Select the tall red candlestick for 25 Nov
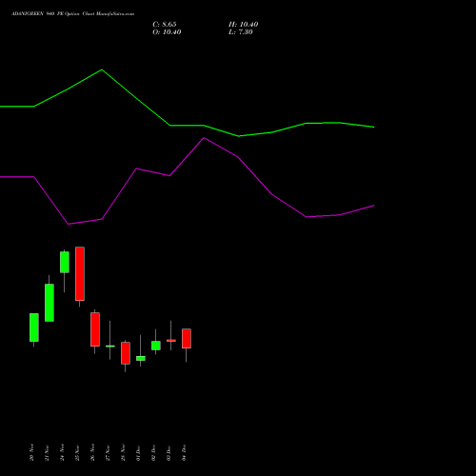476x476 pixels. click(x=80, y=273)
